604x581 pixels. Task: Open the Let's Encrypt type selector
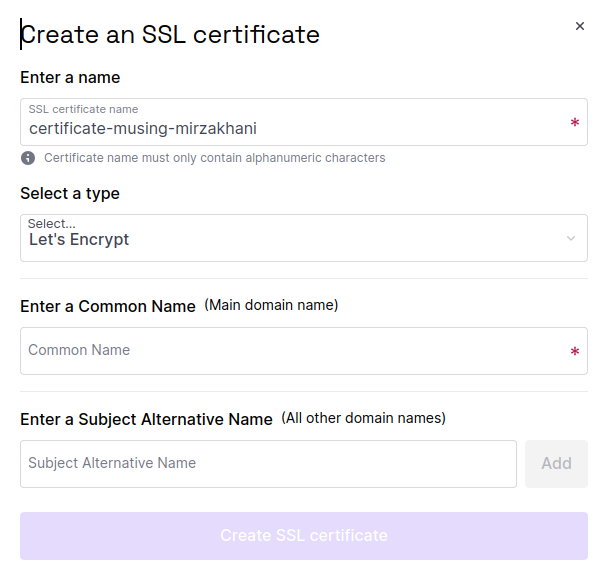pyautogui.click(x=290, y=240)
